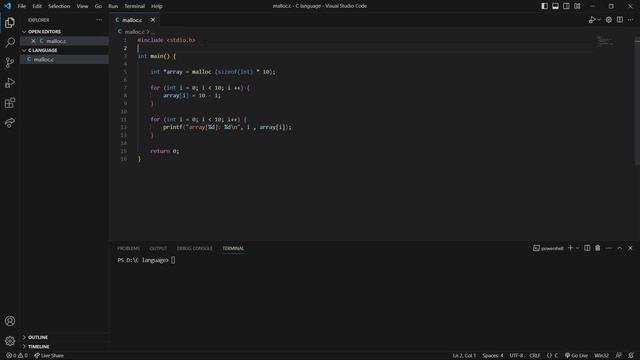Click Go Live server button
The height and width of the screenshot is (360, 640).
coord(576,356)
